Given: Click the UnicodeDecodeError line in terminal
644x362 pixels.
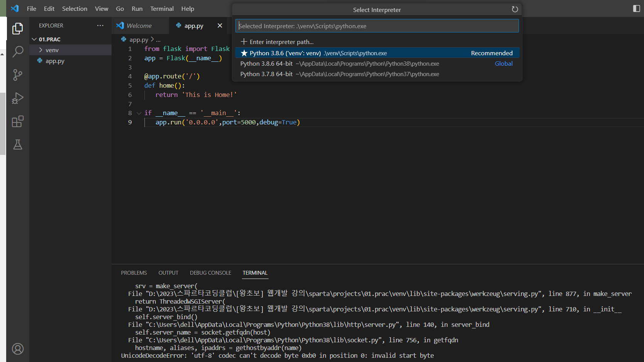Looking at the screenshot, I should pyautogui.click(x=277, y=355).
